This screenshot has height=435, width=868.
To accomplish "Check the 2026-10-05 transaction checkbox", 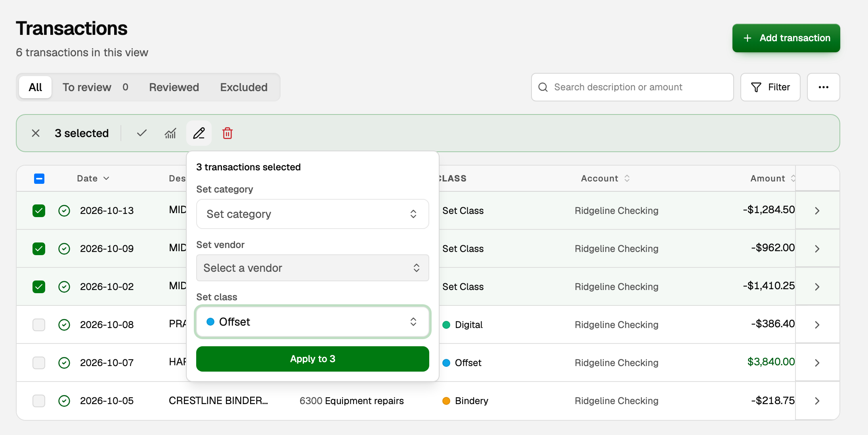I will click(x=39, y=401).
